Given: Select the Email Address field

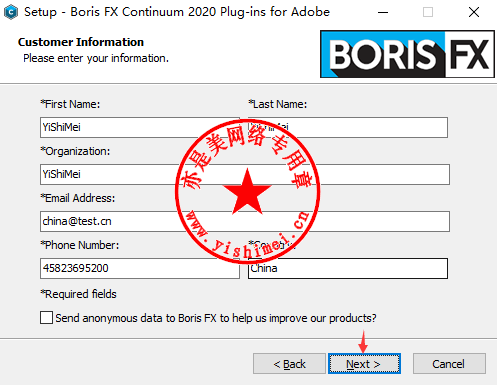Looking at the screenshot, I should 245,221.
